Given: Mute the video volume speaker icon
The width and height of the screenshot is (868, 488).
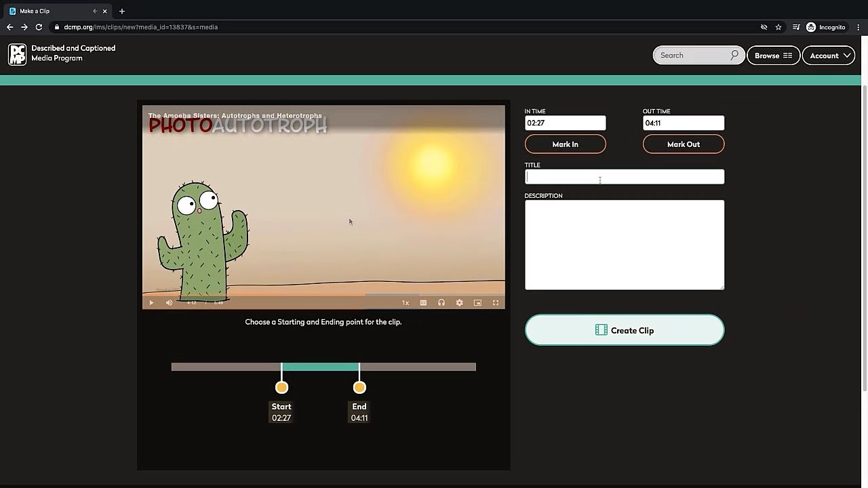Looking at the screenshot, I should coord(169,303).
